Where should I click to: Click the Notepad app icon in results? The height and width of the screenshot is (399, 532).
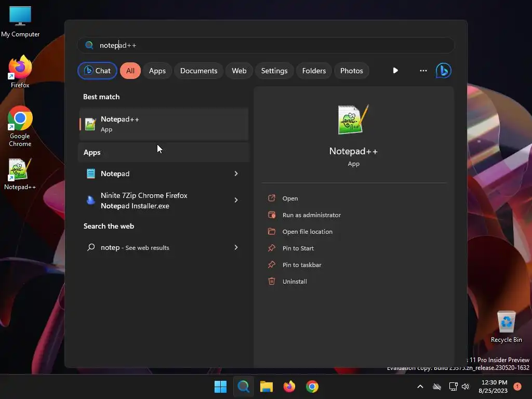[x=90, y=174]
